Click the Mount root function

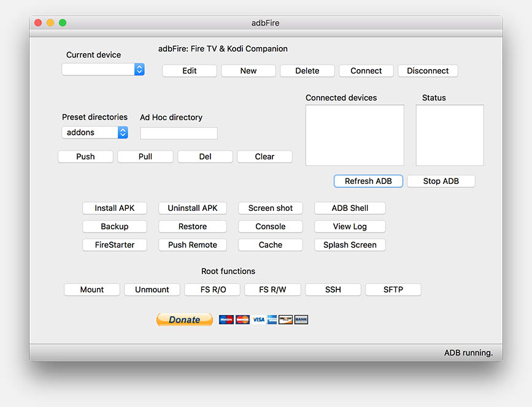(92, 290)
